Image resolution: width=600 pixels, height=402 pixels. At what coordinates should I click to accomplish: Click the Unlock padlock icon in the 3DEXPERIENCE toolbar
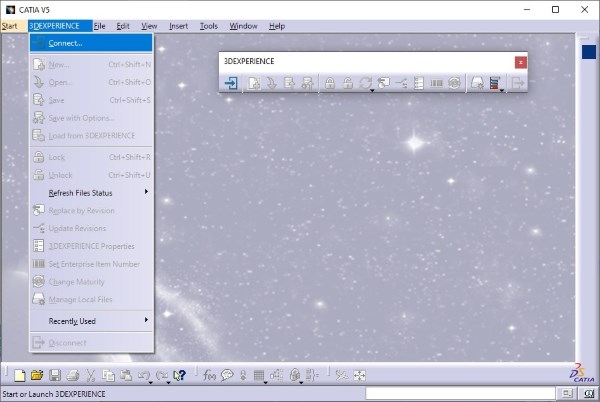(348, 83)
